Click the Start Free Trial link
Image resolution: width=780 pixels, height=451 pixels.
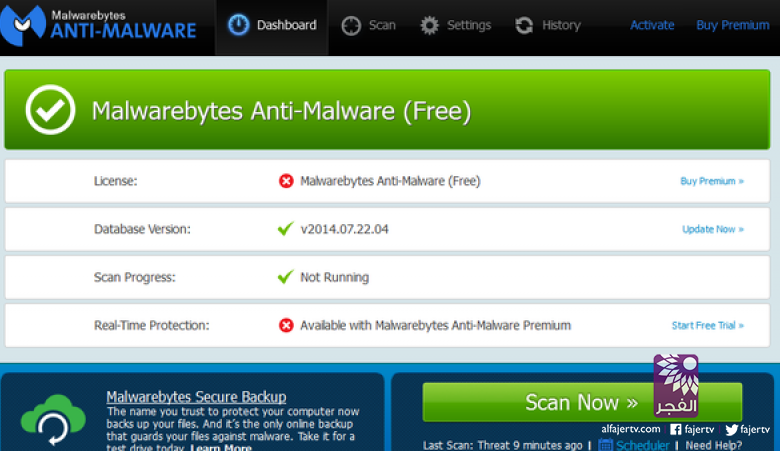click(707, 325)
